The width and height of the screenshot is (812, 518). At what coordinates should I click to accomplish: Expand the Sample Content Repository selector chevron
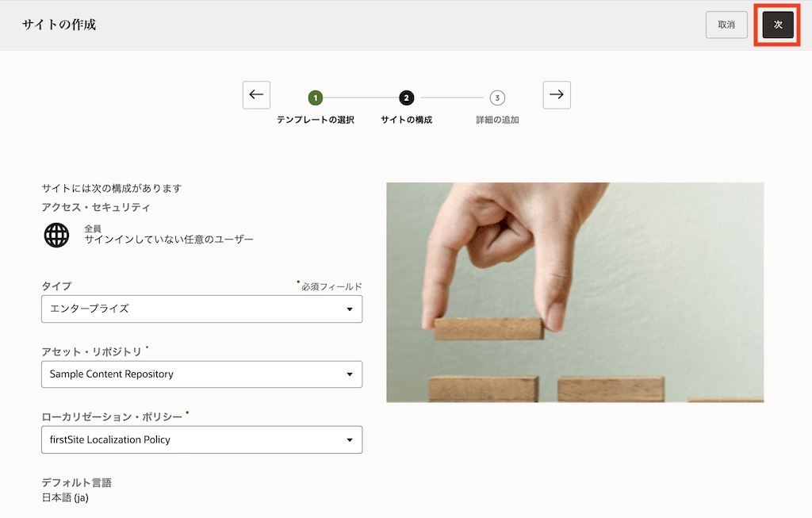(349, 374)
